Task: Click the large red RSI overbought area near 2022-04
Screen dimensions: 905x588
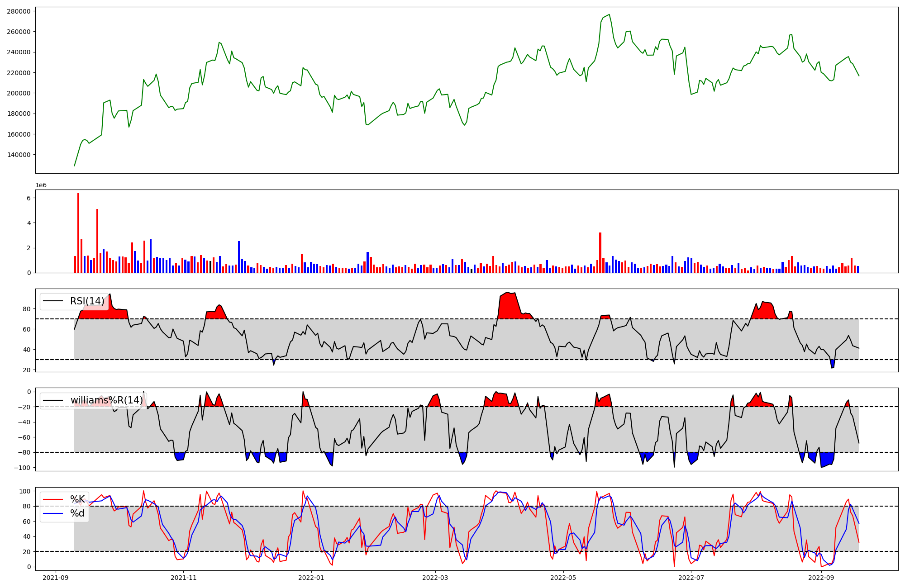Action: point(508,306)
